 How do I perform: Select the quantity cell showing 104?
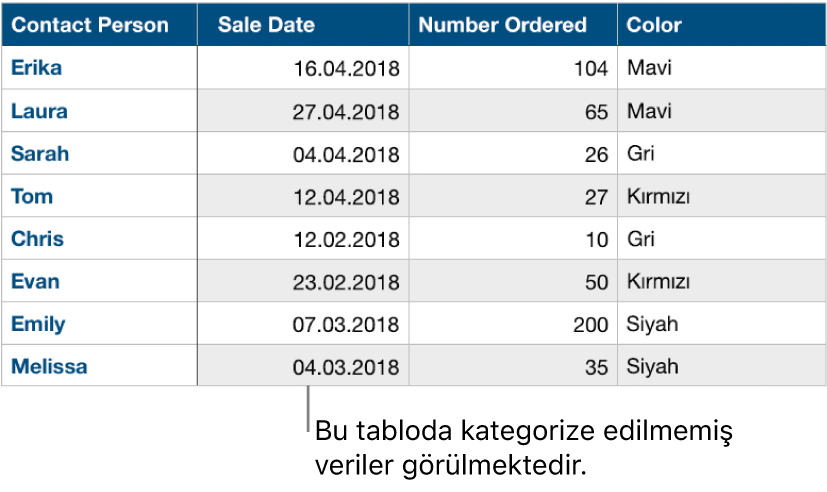(591, 69)
